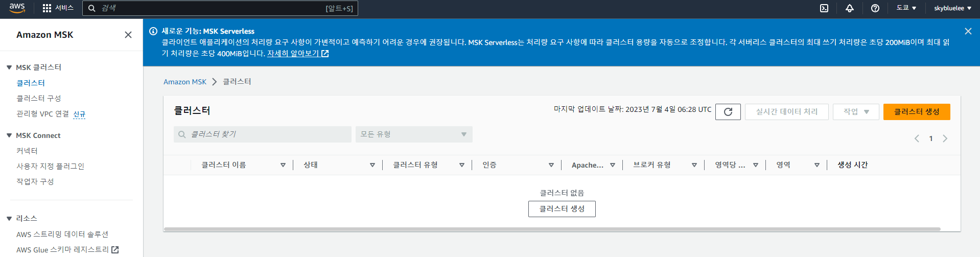Open the skybluelee account menu
The width and height of the screenshot is (980, 257).
pos(952,8)
